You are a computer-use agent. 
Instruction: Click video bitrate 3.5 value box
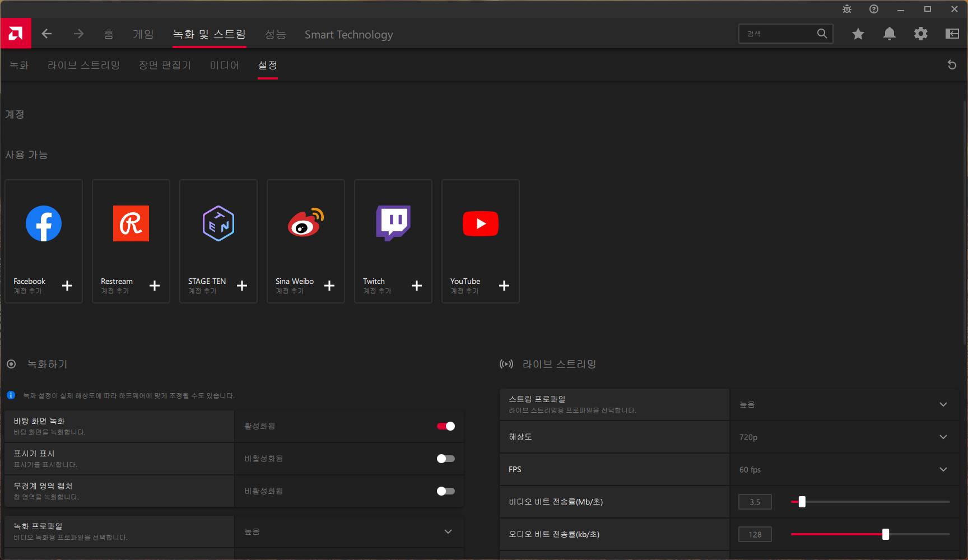755,502
